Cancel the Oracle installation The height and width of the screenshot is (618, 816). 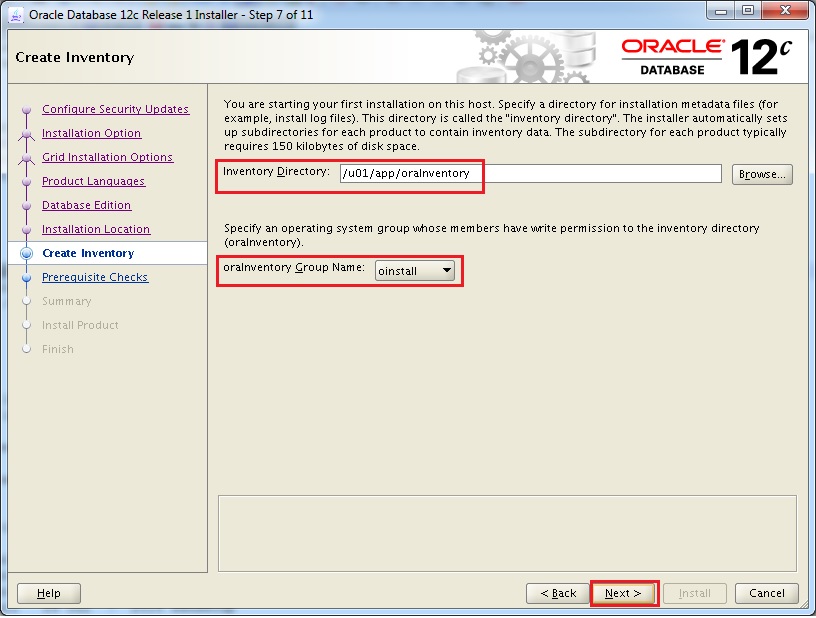767,593
